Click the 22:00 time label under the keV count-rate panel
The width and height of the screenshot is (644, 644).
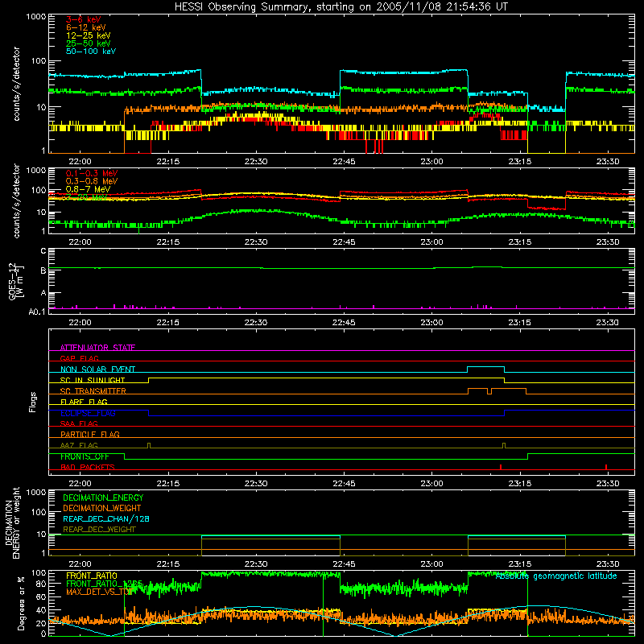(80, 162)
